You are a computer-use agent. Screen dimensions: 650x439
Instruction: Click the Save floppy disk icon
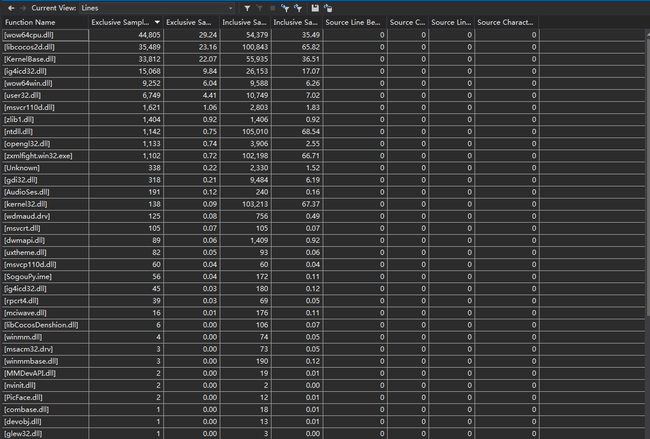315,8
